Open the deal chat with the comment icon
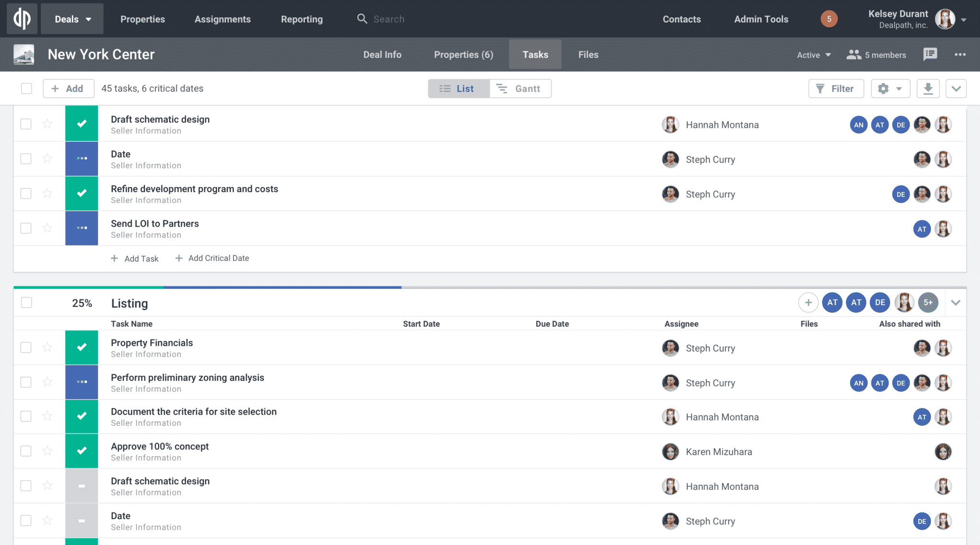Viewport: 980px width, 545px height. (930, 54)
